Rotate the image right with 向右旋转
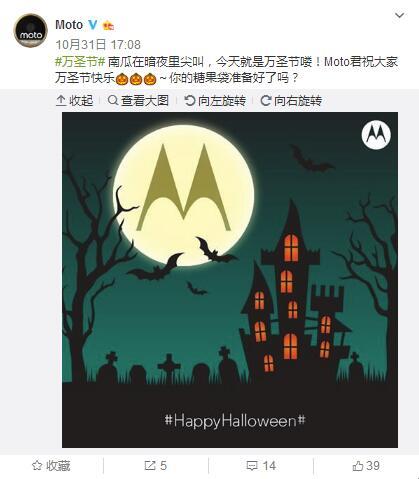Image resolution: width=419 pixels, height=479 pixels. [291, 101]
